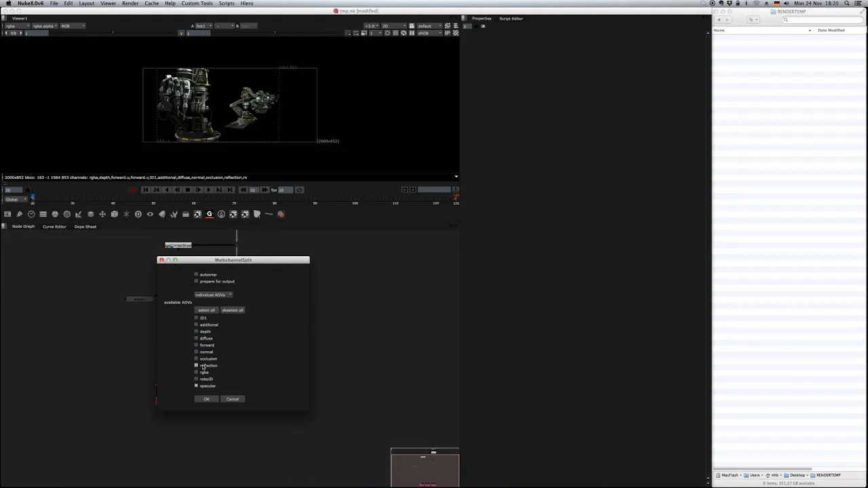This screenshot has height=488, width=868.
Task: Check the diffuse AOV checkbox
Action: coord(197,338)
